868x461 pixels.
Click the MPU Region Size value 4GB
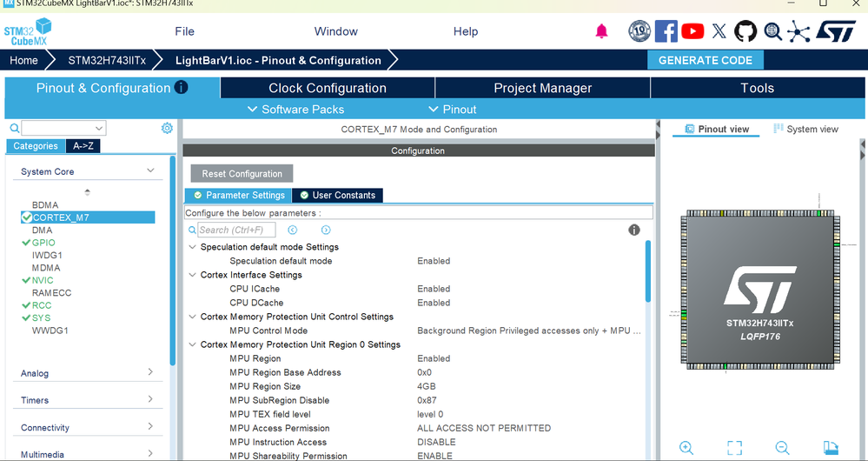427,386
